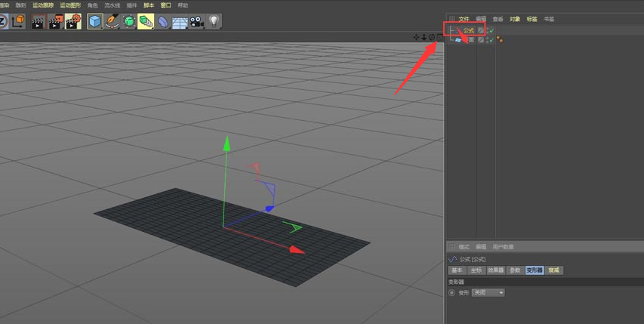Open Attribute Manager 编辑 menu
The image size is (644, 324).
coord(481,247)
